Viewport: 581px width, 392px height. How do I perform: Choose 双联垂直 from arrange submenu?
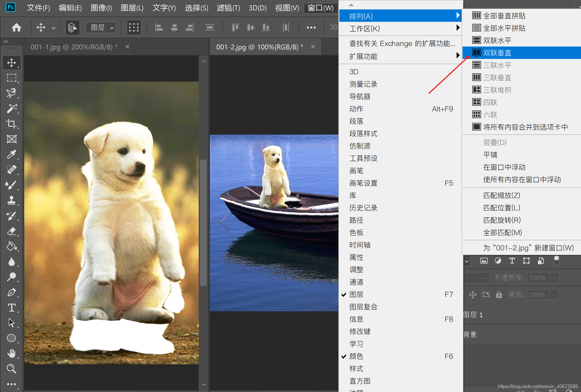(497, 53)
